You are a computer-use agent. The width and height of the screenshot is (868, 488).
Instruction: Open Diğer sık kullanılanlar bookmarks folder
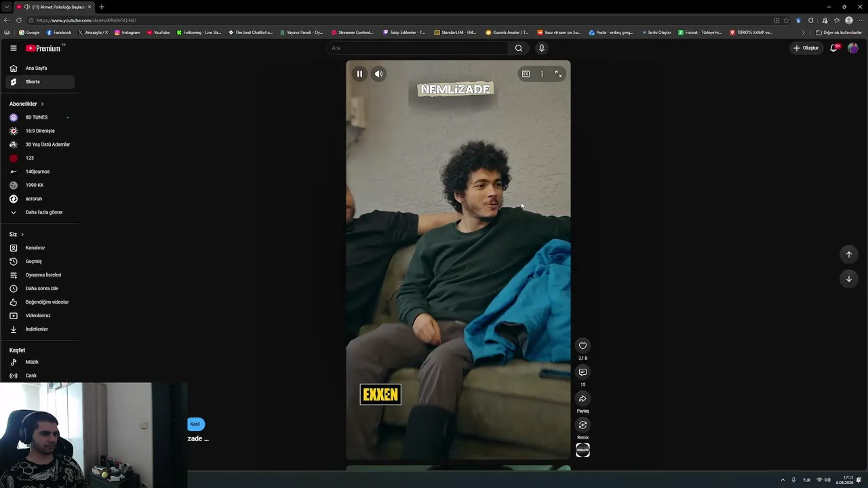coord(839,33)
